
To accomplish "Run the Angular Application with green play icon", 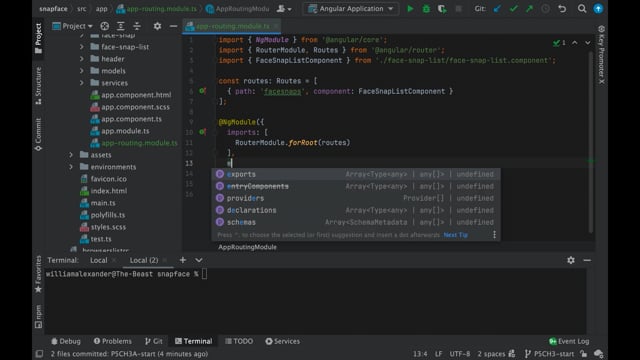I will 410,9.
